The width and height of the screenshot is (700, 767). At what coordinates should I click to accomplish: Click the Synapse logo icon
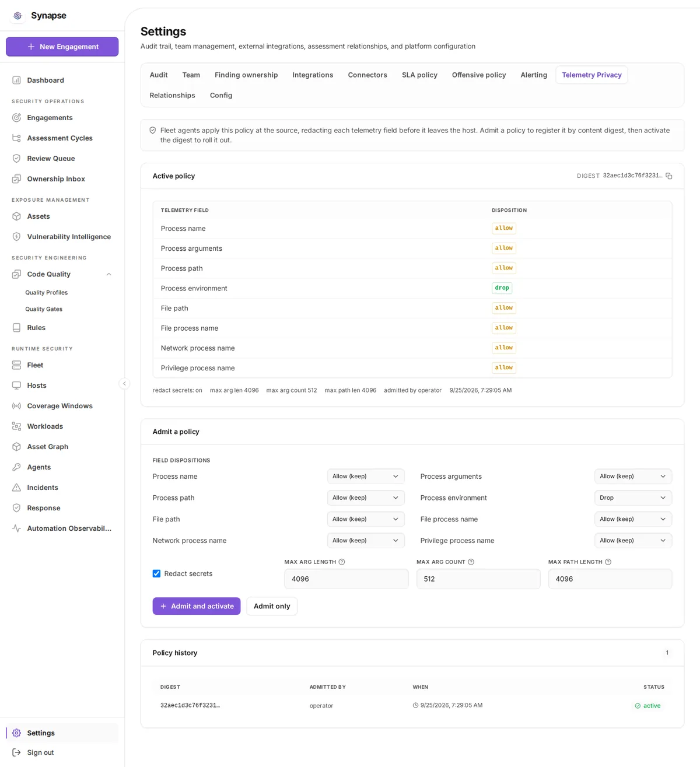tap(17, 16)
